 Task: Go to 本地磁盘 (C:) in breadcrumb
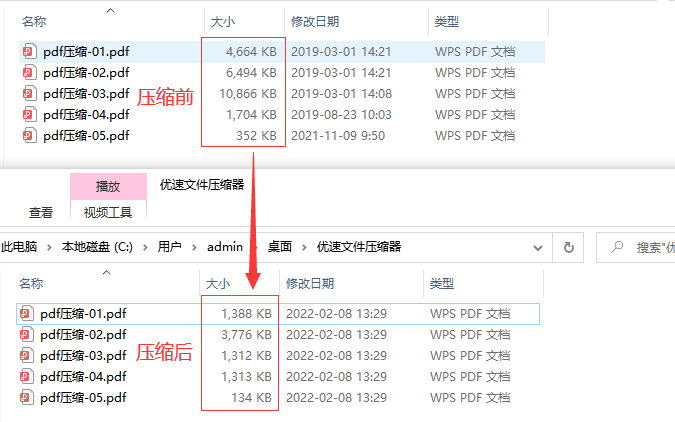click(x=97, y=247)
